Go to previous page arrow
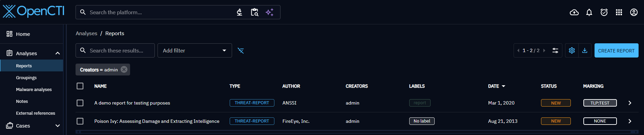644x135 pixels. pos(518,50)
